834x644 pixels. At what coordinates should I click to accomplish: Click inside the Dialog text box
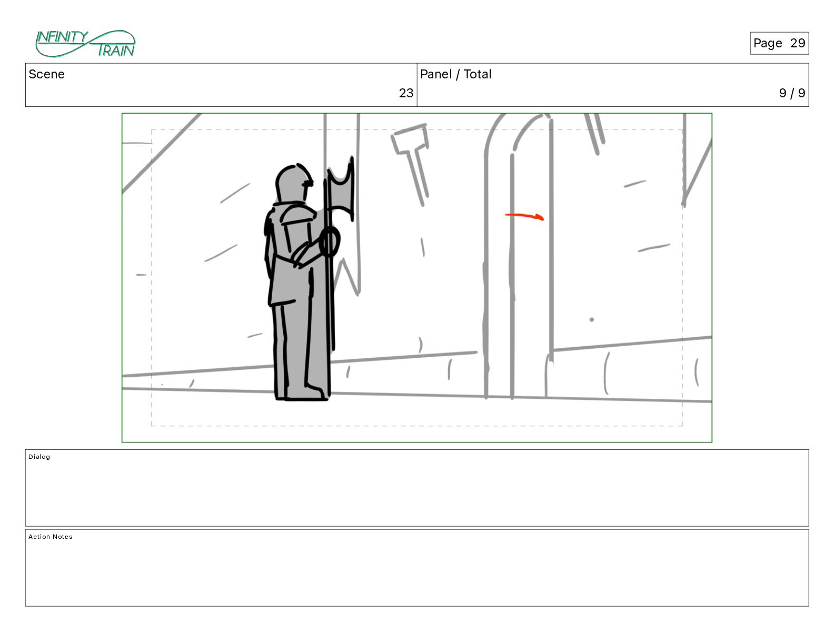[417, 488]
